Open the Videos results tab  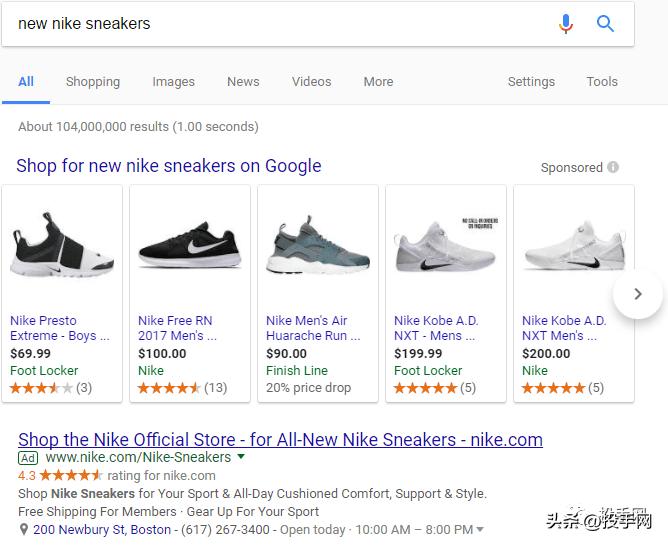coord(311,82)
